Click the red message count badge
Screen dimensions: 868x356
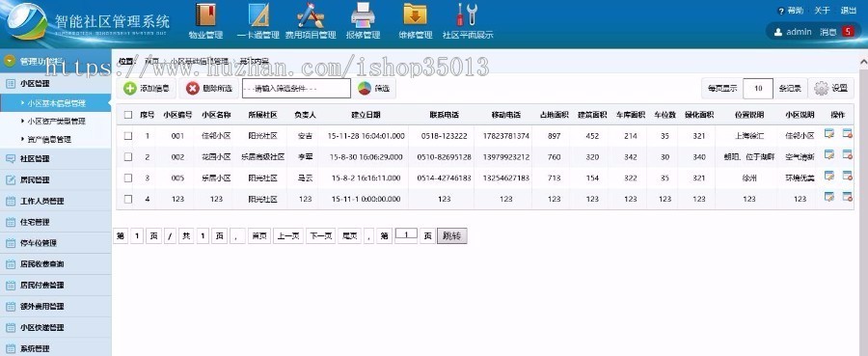pyautogui.click(x=848, y=32)
